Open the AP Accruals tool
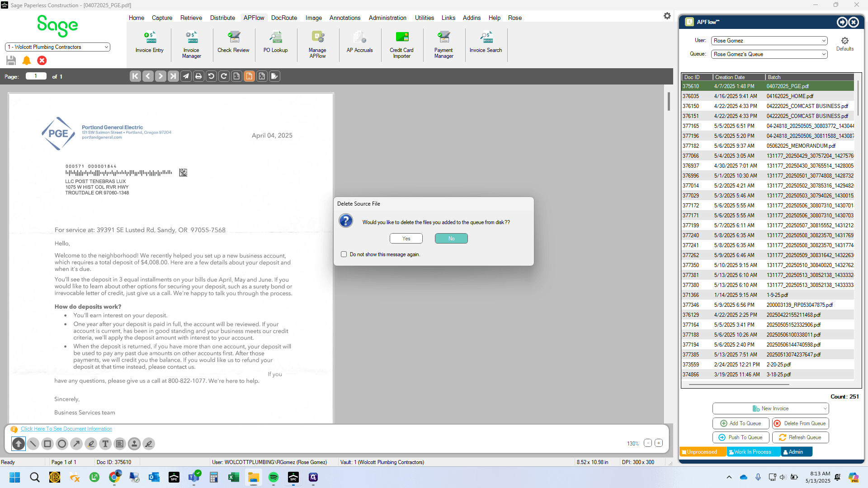The image size is (868, 488). click(x=359, y=43)
